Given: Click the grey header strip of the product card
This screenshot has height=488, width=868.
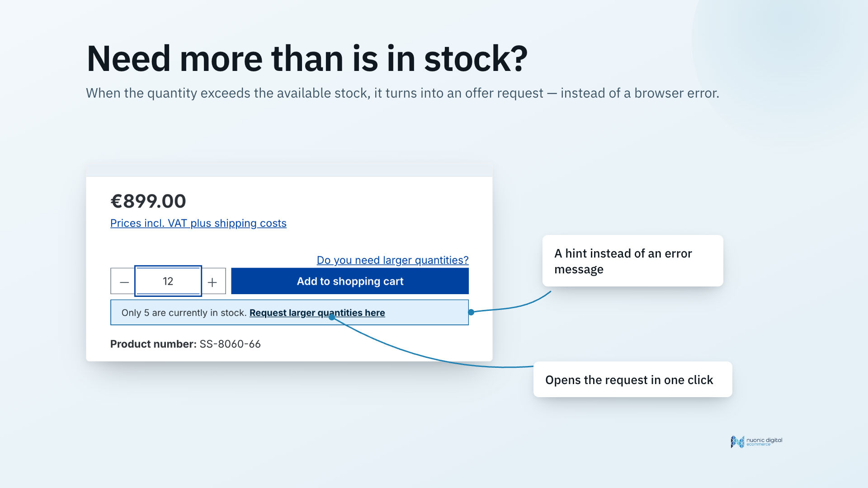Looking at the screenshot, I should [x=289, y=170].
